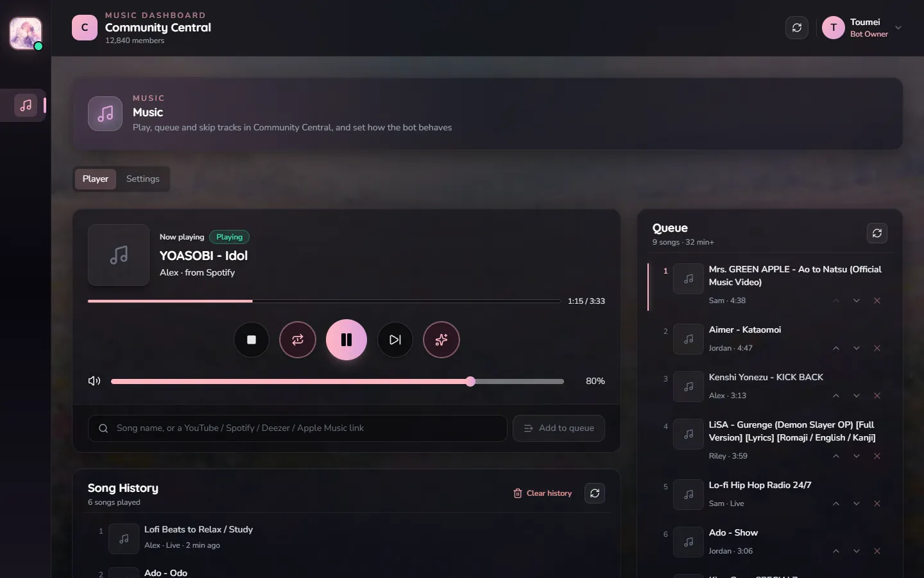Refresh the Queue panel

[877, 233]
